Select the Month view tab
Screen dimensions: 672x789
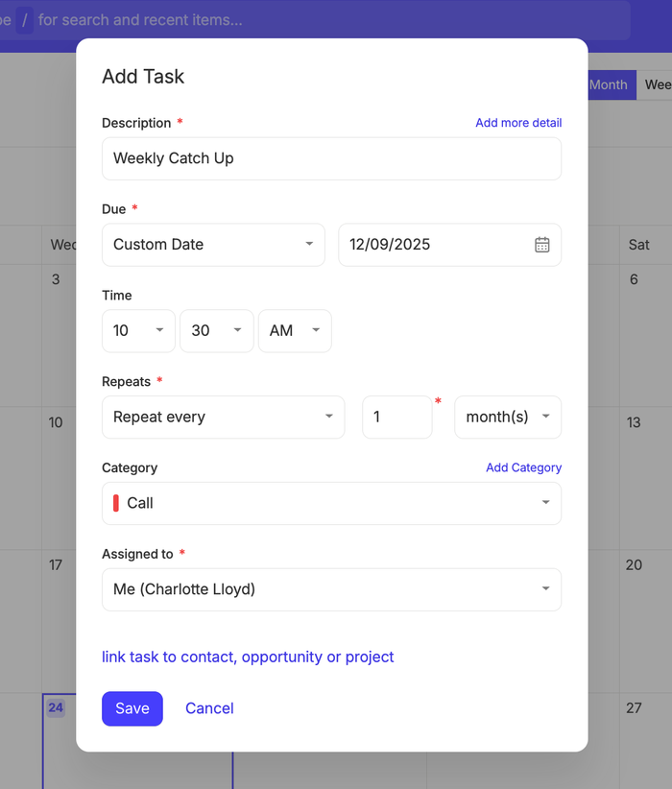pyautogui.click(x=610, y=84)
